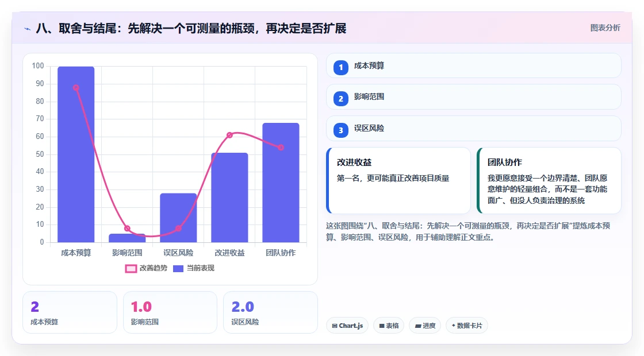Click the trend line point above 成本预算

point(76,88)
